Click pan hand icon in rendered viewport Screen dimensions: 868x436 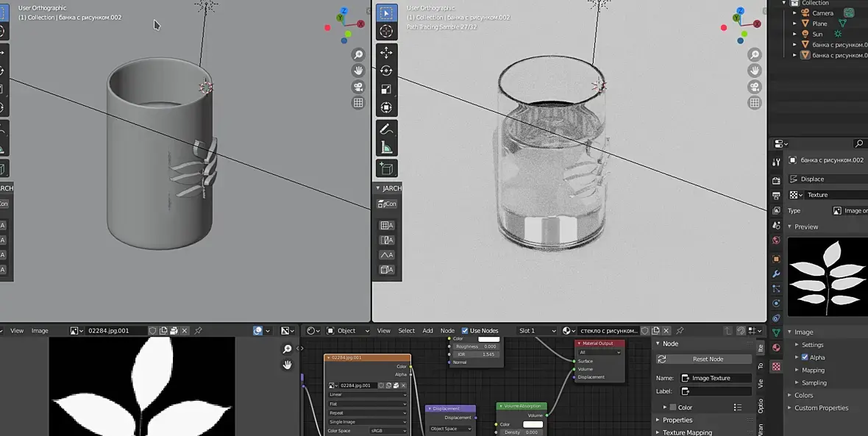(x=755, y=71)
